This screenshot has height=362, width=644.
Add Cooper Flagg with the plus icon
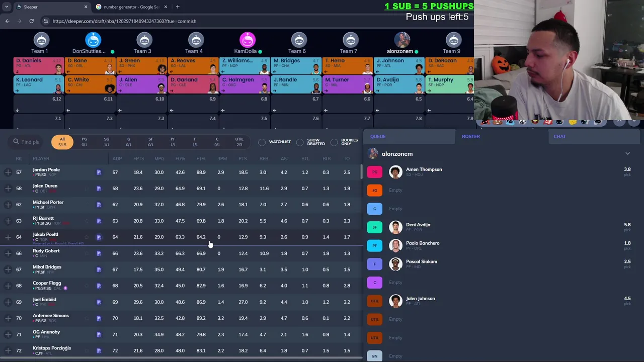tap(8, 286)
